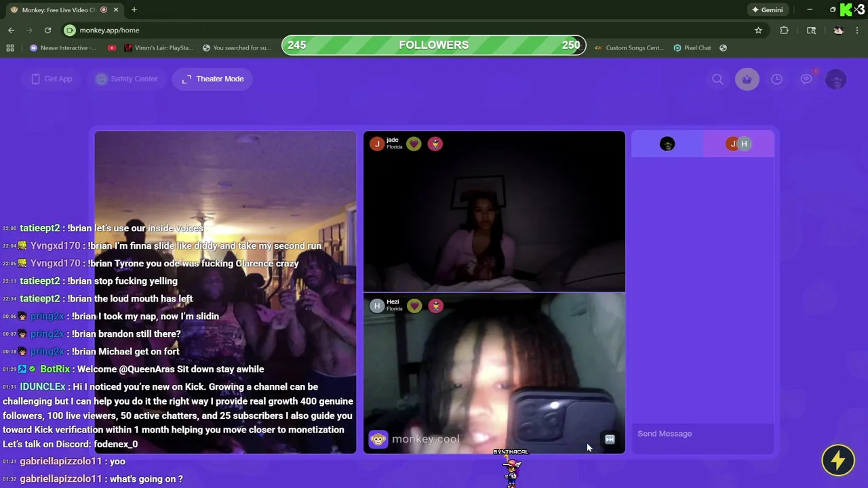
Task: Click jade's video feed
Action: [x=494, y=211]
